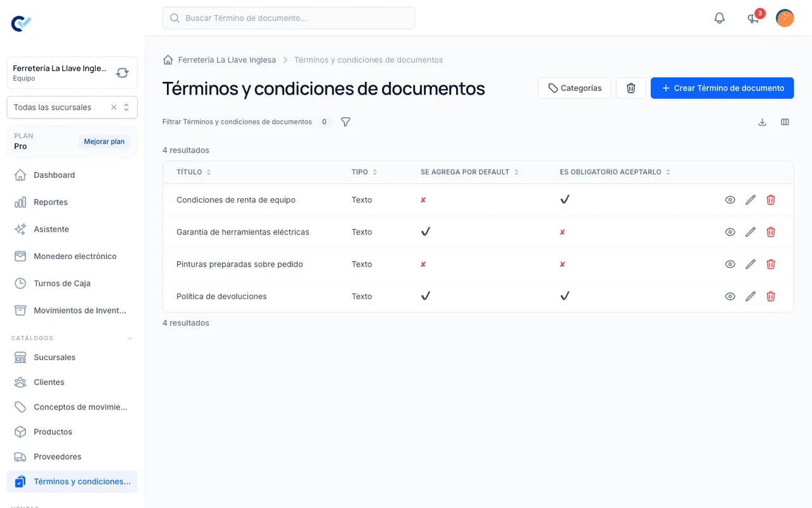The height and width of the screenshot is (508, 812).
Task: Open the user avatar menu
Action: 785,18
